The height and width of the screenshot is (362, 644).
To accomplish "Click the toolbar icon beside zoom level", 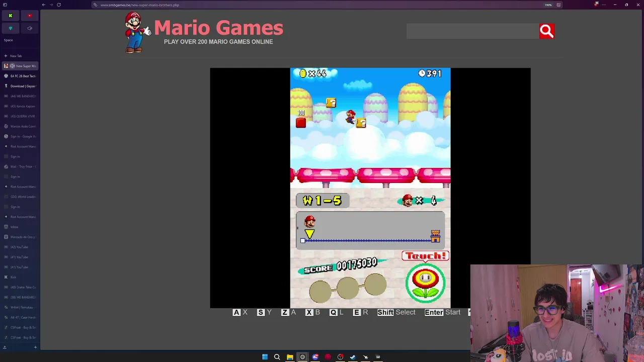I will [x=558, y=5].
